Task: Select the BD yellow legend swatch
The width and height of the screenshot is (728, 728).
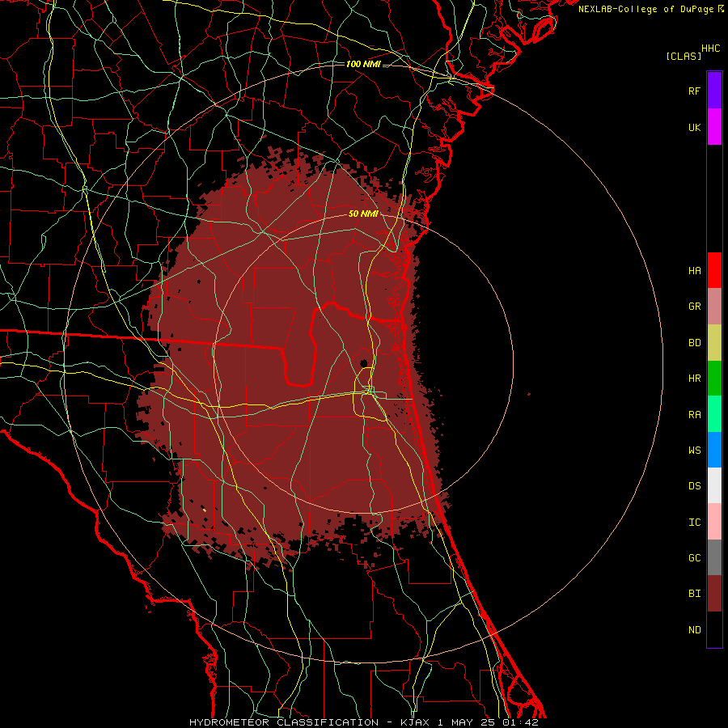Action: tap(714, 343)
